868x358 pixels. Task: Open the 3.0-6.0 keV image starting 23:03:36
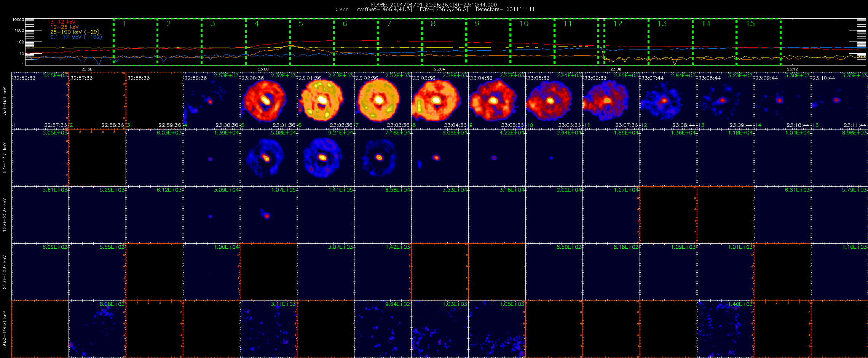tap(440, 101)
